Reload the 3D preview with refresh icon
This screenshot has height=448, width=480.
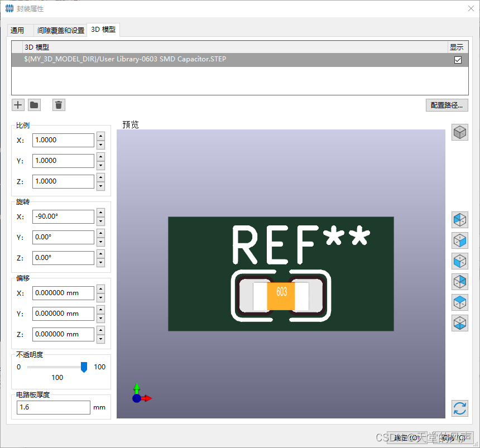click(x=460, y=408)
